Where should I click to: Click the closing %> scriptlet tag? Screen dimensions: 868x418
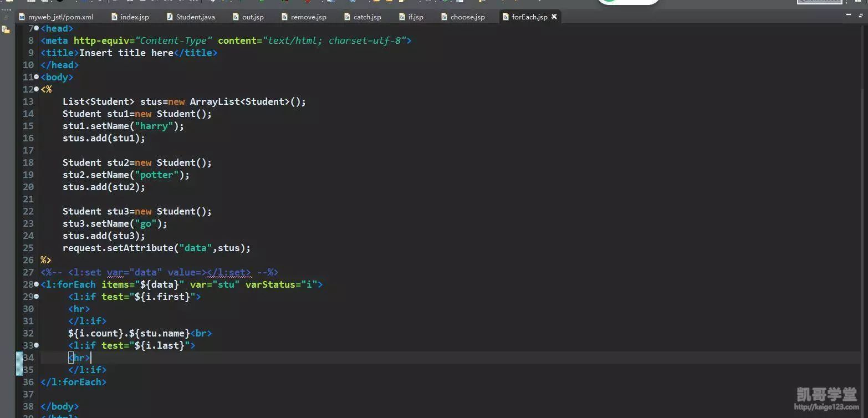[x=46, y=260]
